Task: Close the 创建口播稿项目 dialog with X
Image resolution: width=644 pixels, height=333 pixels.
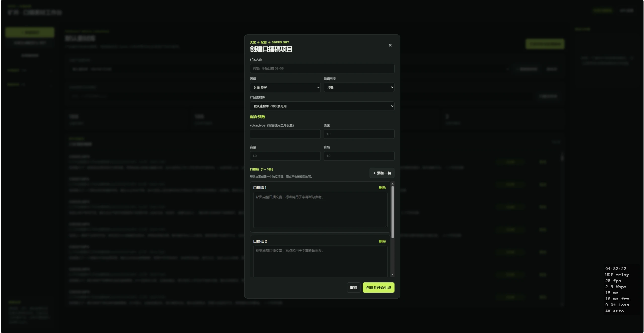Action: point(390,45)
